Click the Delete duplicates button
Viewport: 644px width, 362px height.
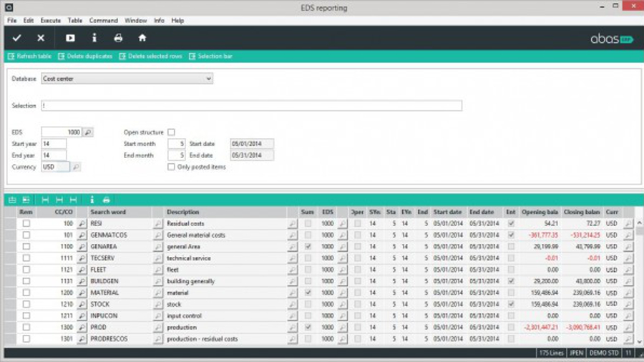tap(85, 57)
